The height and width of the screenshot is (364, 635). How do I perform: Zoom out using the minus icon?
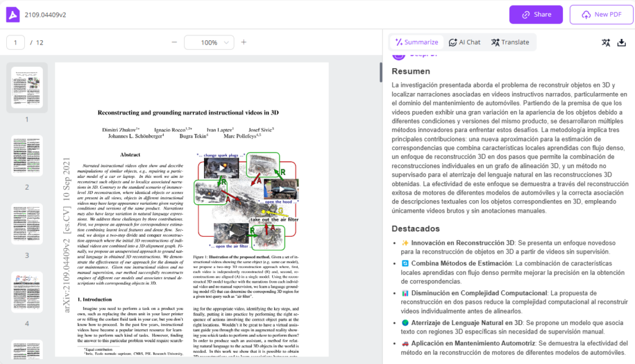tap(175, 43)
